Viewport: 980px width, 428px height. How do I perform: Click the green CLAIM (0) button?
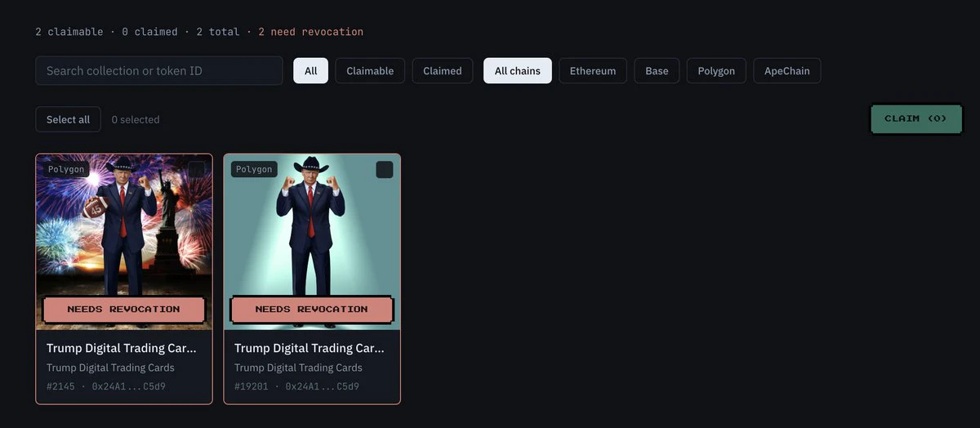point(915,118)
